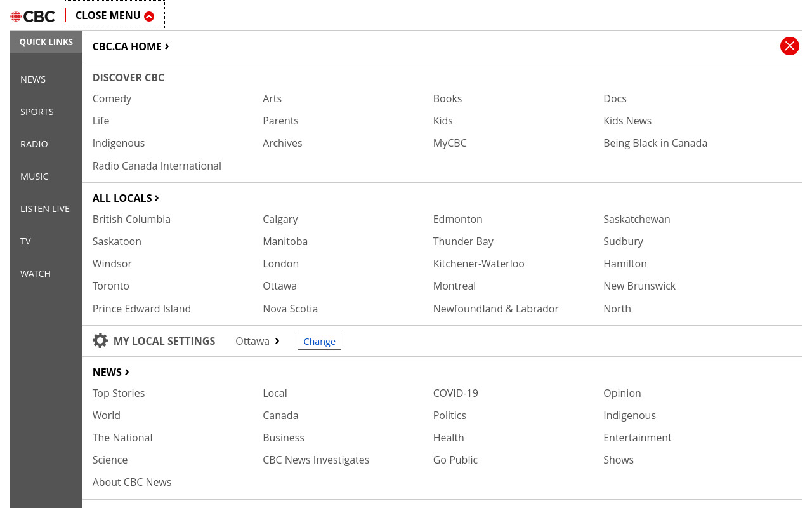Visit the Kids News page
The height and width of the screenshot is (508, 812).
tap(627, 121)
